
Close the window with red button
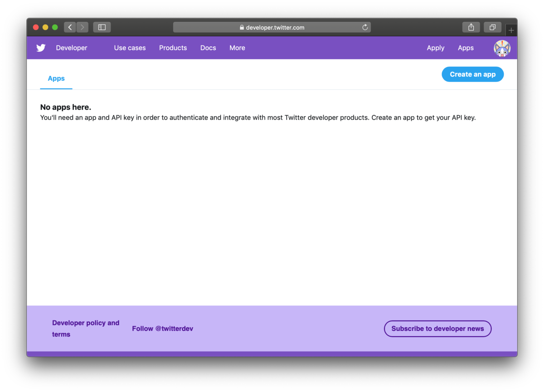tap(36, 27)
